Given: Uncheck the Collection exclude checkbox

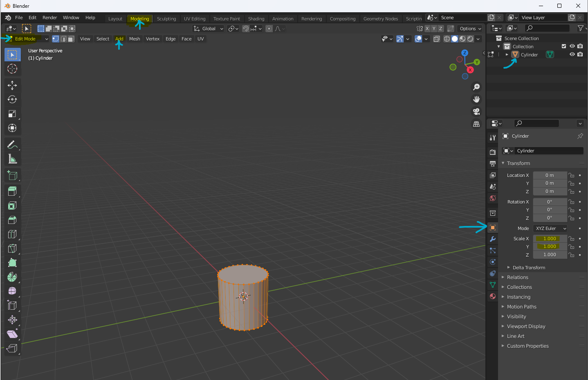Looking at the screenshot, I should pyautogui.click(x=564, y=47).
